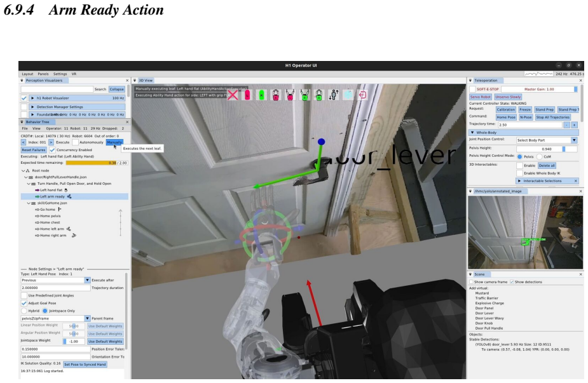
Task: Click Set Pose to Synced Hand button
Action: (x=85, y=365)
